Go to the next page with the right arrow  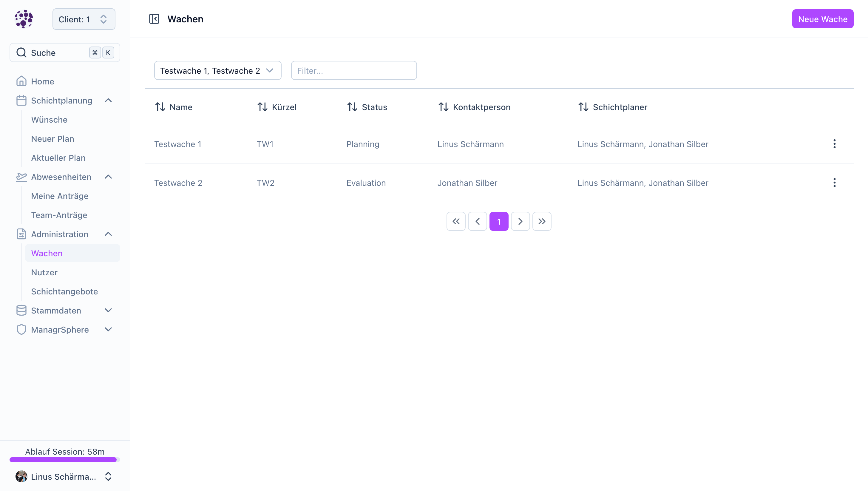520,222
